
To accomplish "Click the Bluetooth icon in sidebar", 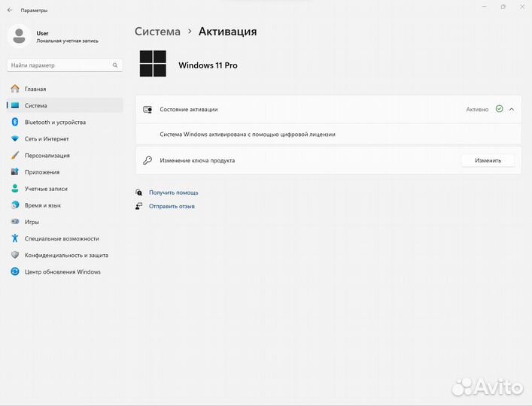I will pos(15,122).
